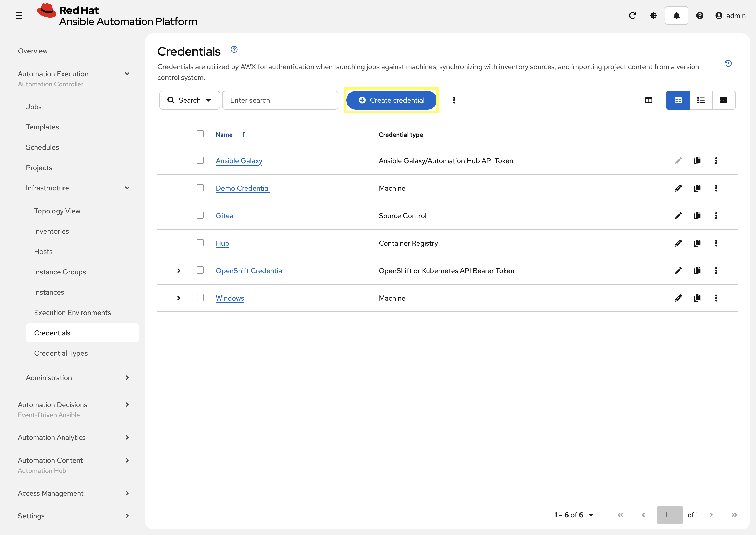The height and width of the screenshot is (535, 756).
Task: Open the Gitea credential link
Action: 224,216
